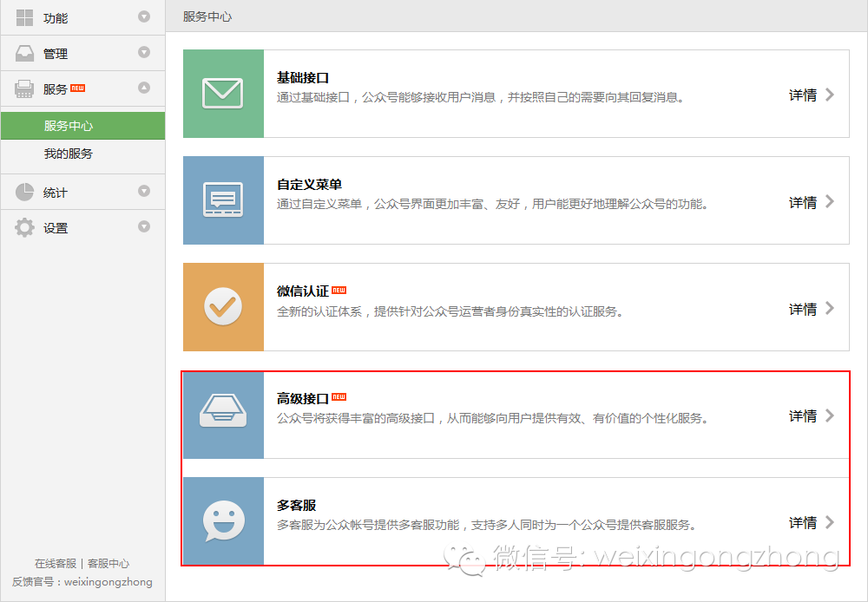
Task: Open 详情 for 多客服
Action: [x=803, y=523]
